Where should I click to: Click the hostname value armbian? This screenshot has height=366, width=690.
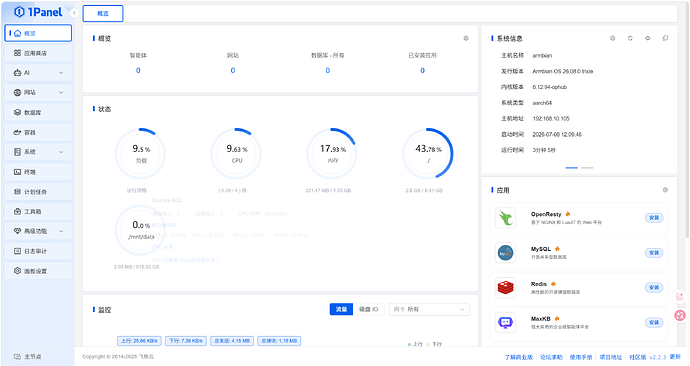tap(542, 55)
